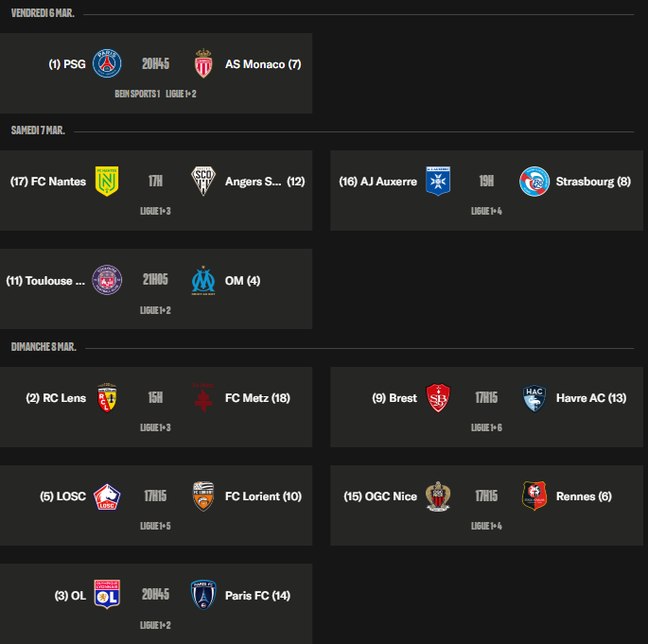
Task: Click the LOSC red logo
Action: [x=107, y=496]
